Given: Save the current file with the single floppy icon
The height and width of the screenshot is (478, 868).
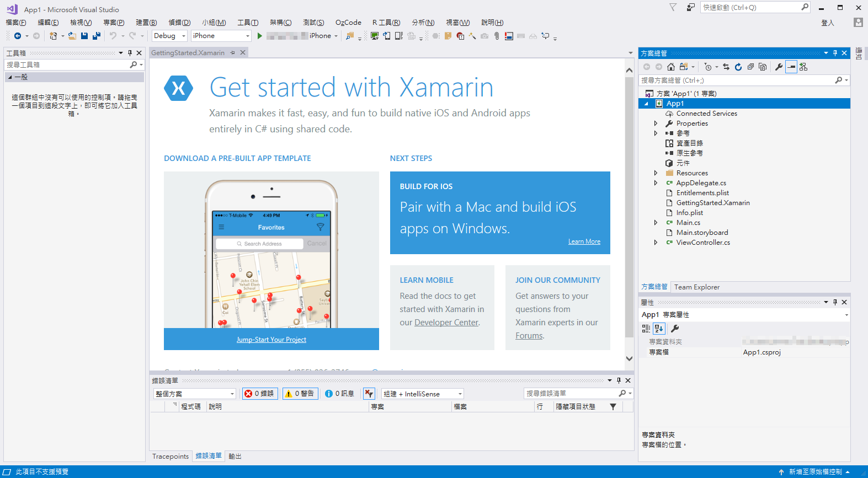Looking at the screenshot, I should [x=84, y=36].
